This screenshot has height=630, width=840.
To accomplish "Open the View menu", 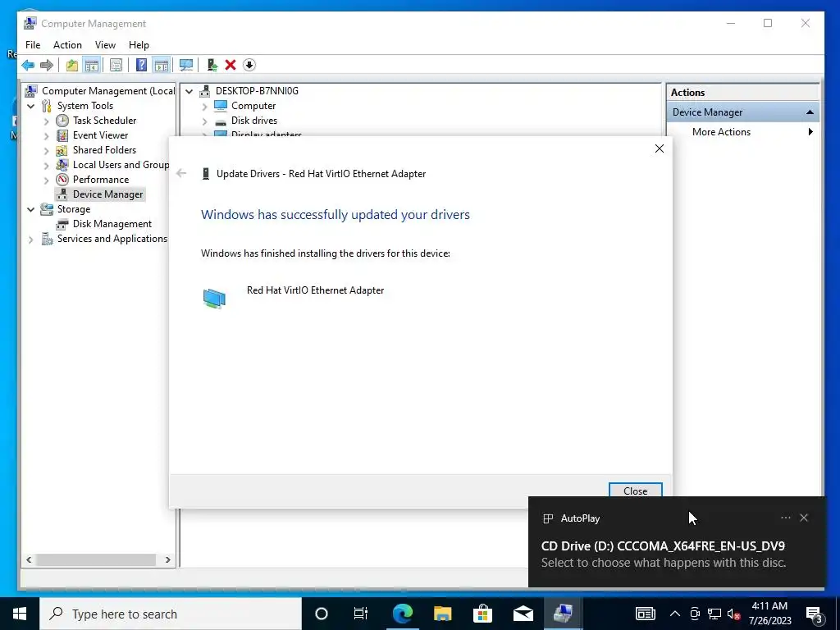I will tap(105, 45).
